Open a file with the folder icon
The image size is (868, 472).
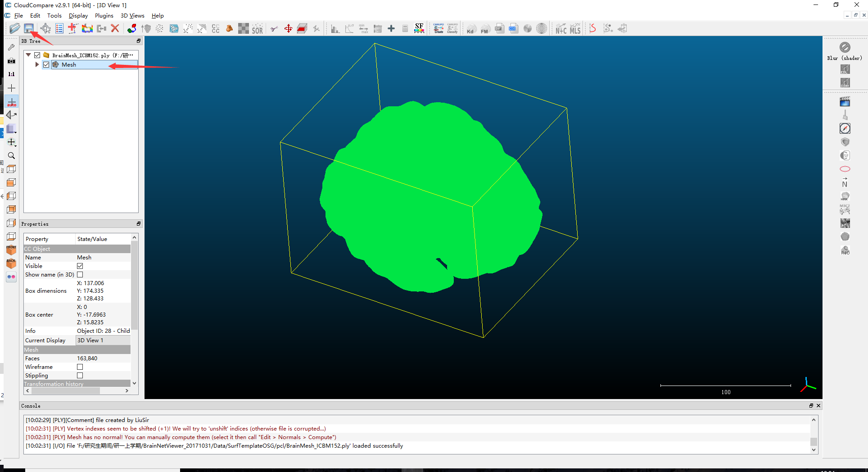click(14, 28)
